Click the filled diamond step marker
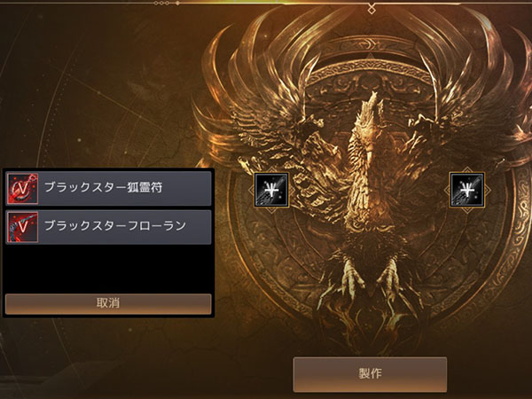Image resolution: width=532 pixels, height=399 pixels. pyautogui.click(x=177, y=3)
